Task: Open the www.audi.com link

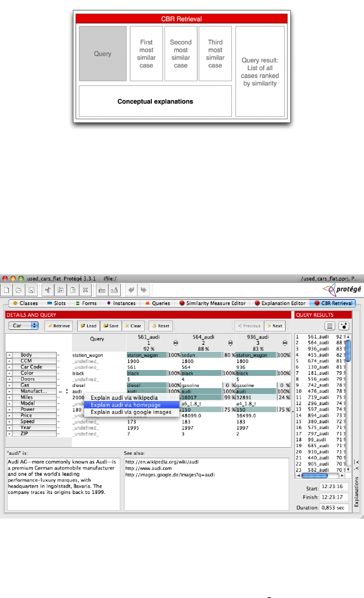Action: click(148, 468)
